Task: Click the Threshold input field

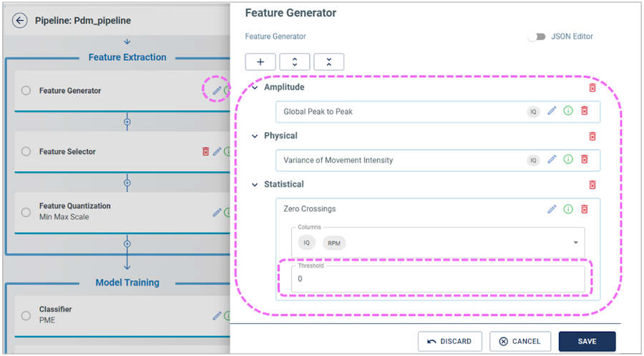Action: [437, 279]
